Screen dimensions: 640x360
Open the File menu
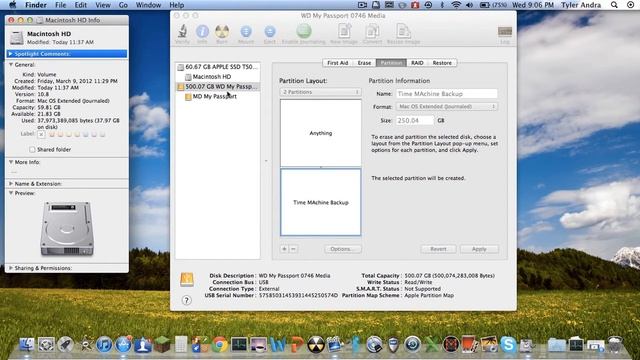coord(60,5)
